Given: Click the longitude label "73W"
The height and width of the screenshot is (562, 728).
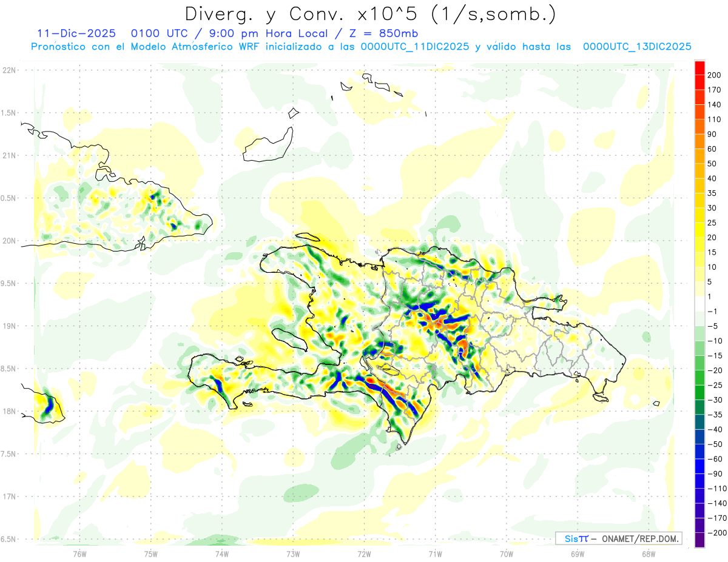Looking at the screenshot, I should click(x=293, y=553).
